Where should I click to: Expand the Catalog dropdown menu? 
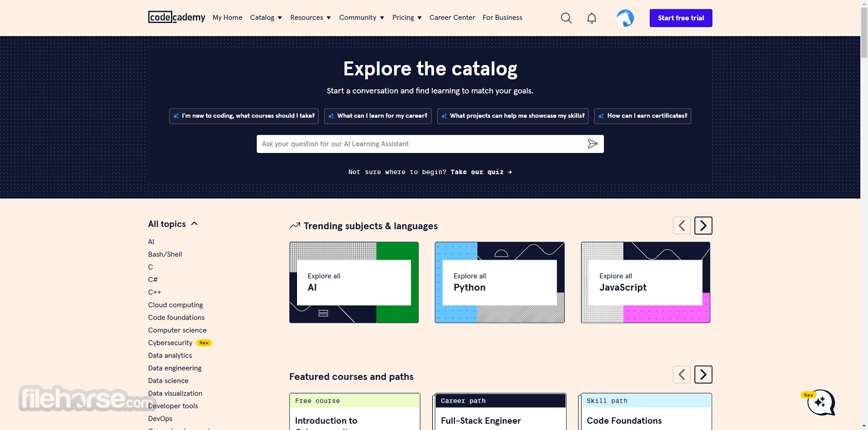[x=266, y=17]
